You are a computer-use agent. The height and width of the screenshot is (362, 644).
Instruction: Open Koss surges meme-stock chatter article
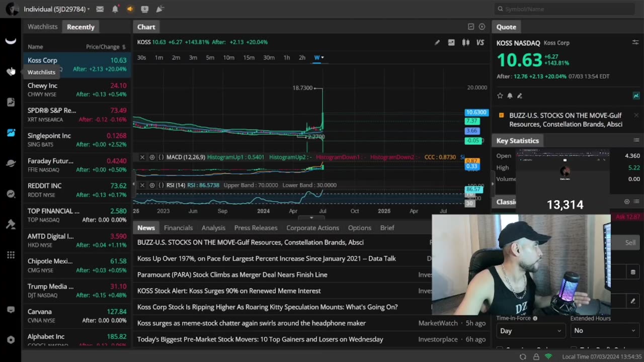252,323
